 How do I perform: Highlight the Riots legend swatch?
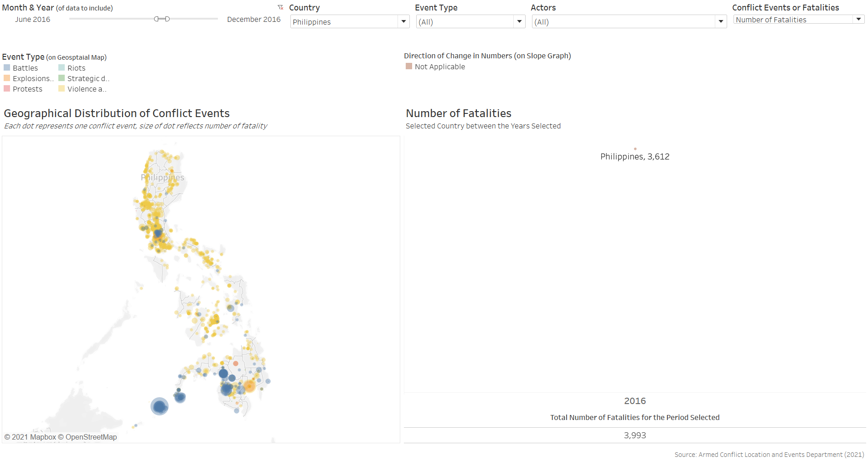point(62,68)
